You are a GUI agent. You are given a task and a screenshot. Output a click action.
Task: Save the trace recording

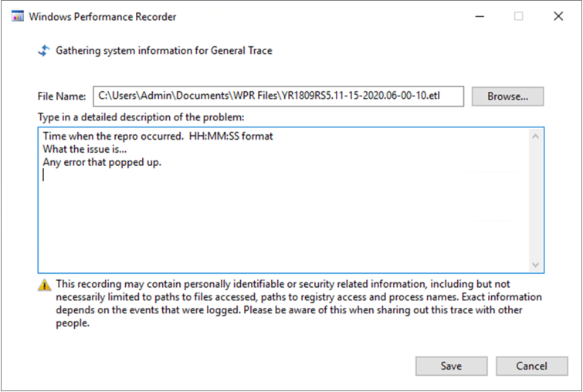[x=452, y=366]
